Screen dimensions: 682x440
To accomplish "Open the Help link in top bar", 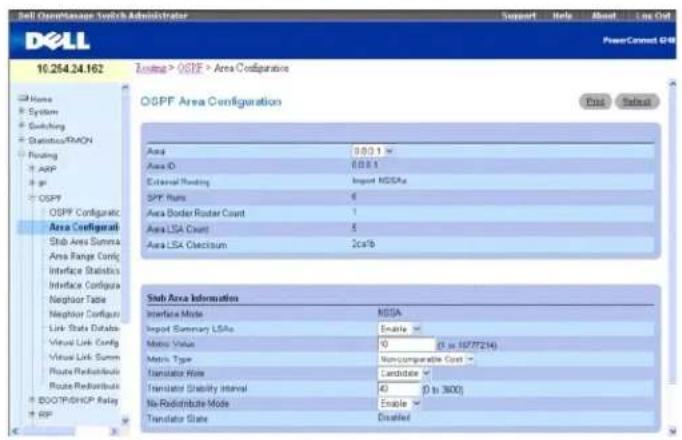I will [562, 16].
